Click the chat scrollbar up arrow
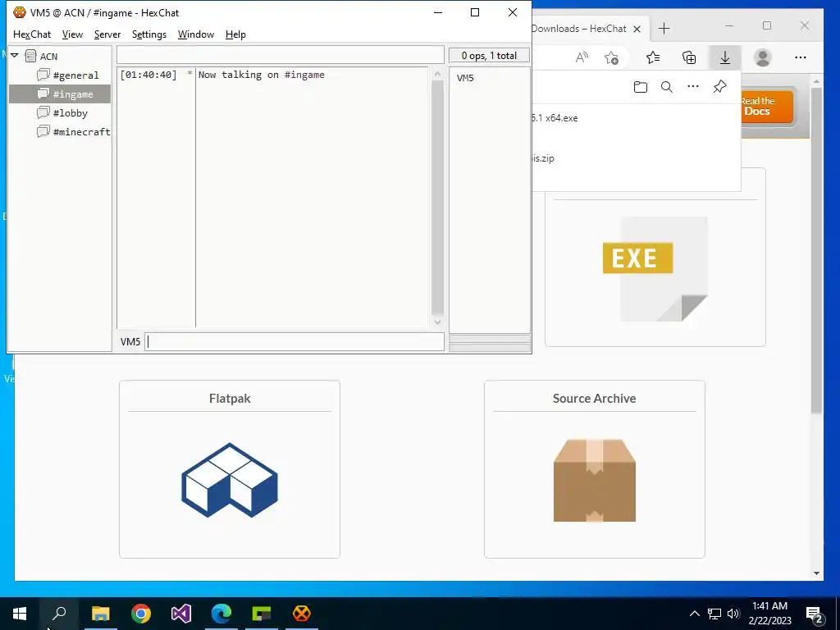840x630 pixels. tap(438, 75)
